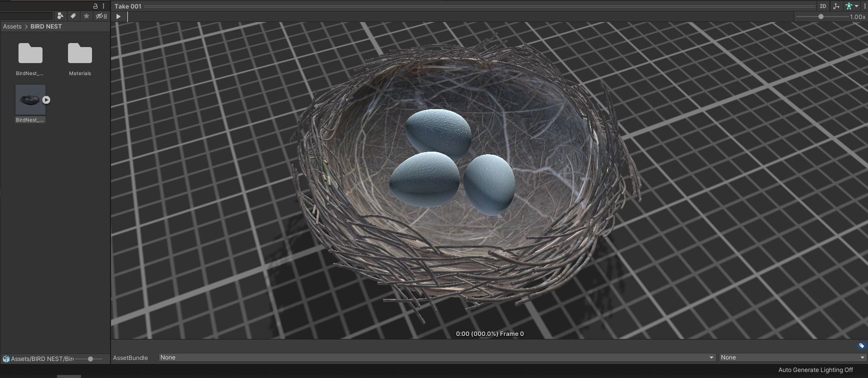This screenshot has height=378, width=868.
Task: Click the Take 001 preview title
Action: (x=128, y=6)
